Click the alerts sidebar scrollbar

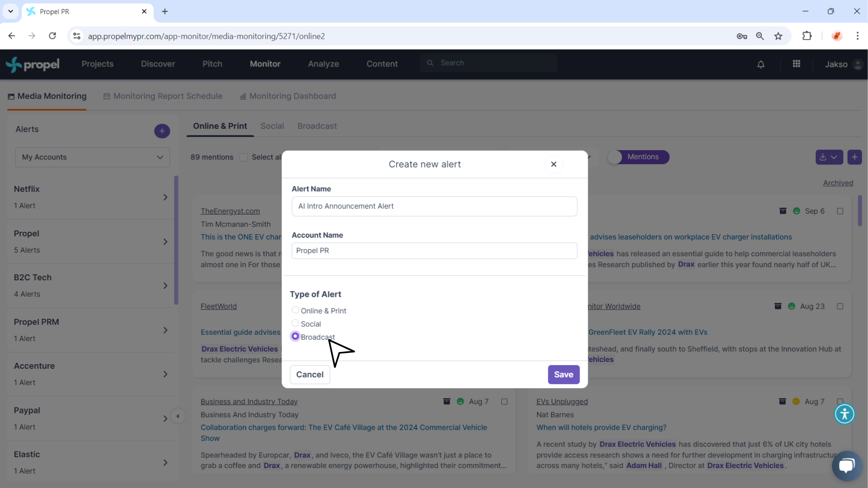click(x=176, y=240)
